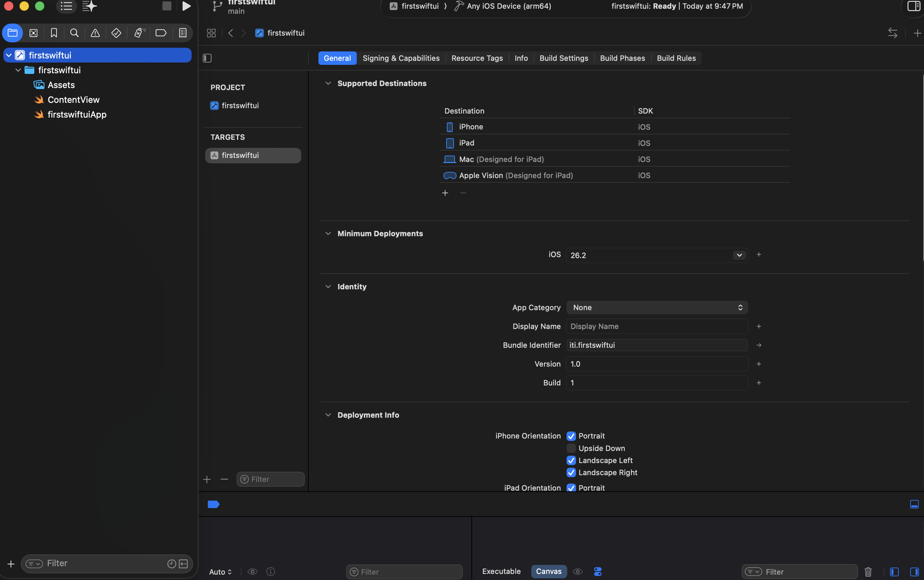Open the Find navigator magnifier icon
The image size is (924, 580).
[74, 33]
